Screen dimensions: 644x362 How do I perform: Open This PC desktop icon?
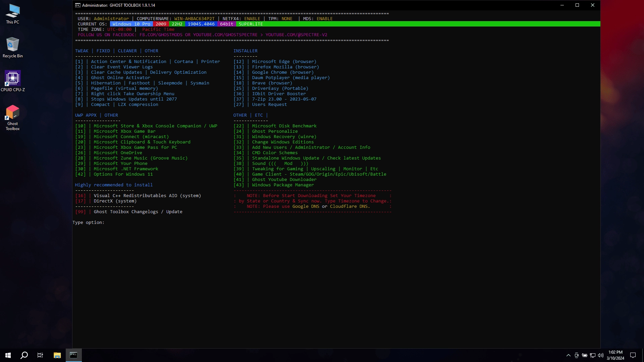(x=12, y=14)
